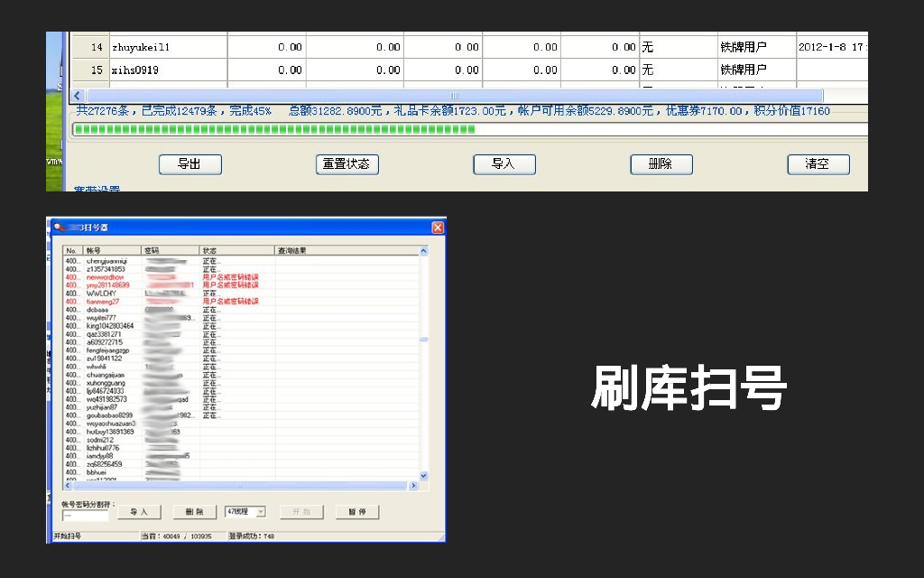The image size is (924, 578).
Task: Select red account newwordhow
Action: (106, 277)
